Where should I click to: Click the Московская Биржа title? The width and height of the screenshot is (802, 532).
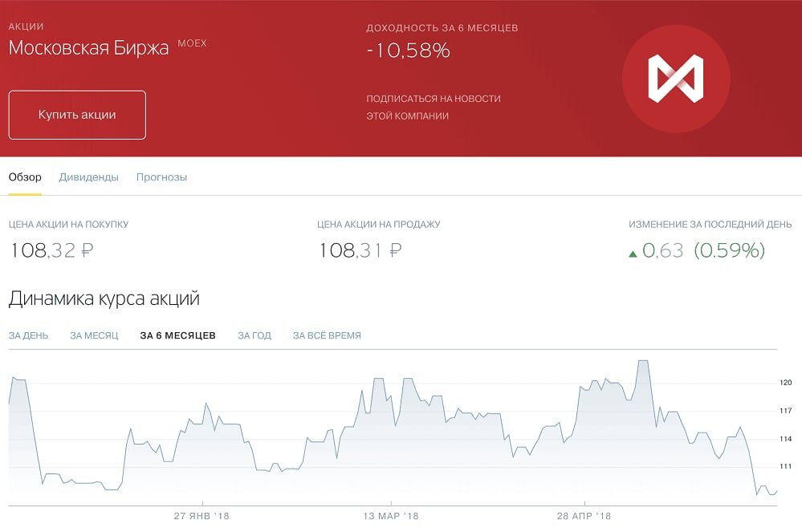coord(88,48)
